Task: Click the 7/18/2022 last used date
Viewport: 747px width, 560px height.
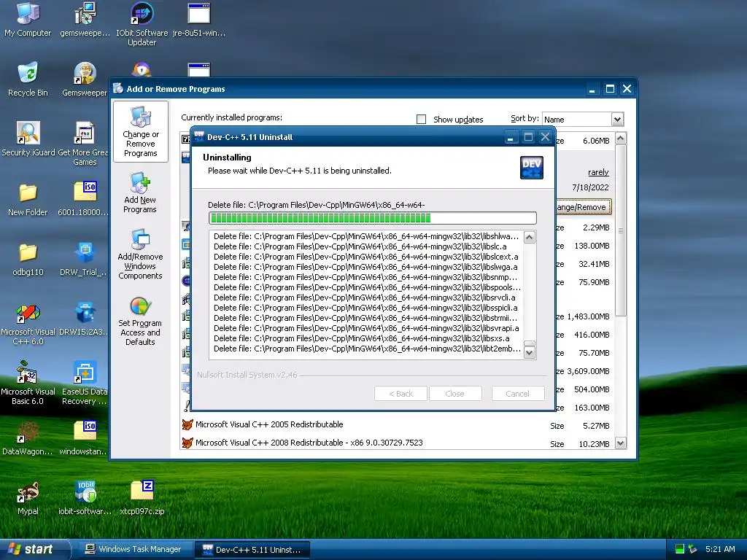Action: click(x=590, y=187)
